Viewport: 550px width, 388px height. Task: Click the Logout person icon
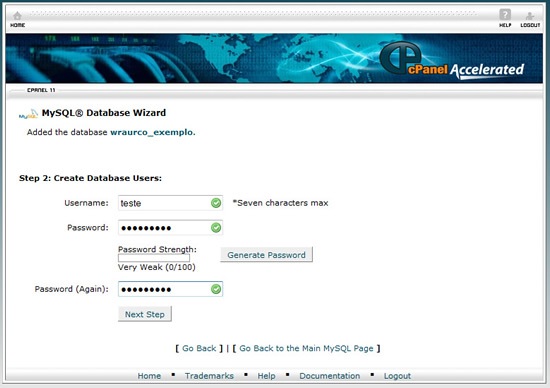[x=530, y=16]
